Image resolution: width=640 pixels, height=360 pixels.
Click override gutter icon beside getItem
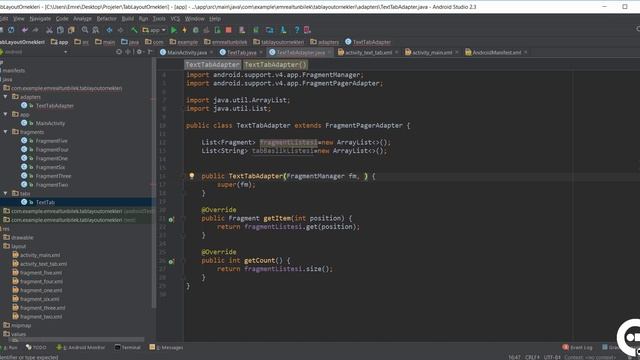click(171, 219)
